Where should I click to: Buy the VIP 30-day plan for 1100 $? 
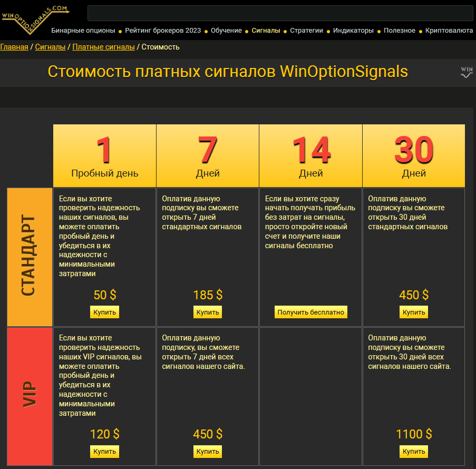[414, 452]
